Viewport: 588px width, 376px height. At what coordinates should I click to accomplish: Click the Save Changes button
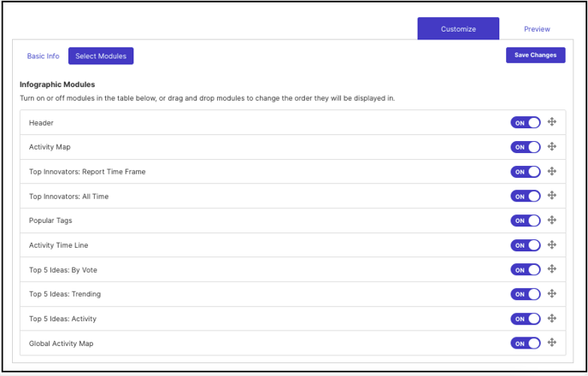click(536, 55)
